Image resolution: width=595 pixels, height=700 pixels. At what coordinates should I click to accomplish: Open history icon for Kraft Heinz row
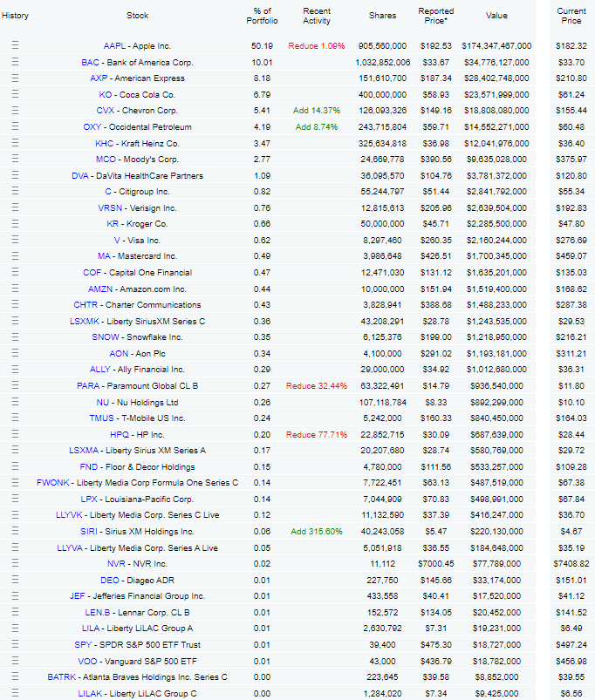(x=15, y=143)
